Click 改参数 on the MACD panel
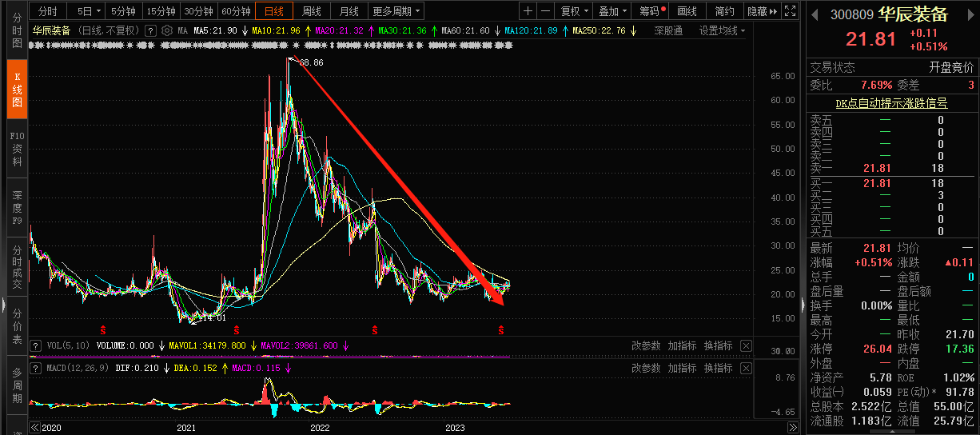980x435 pixels. (x=646, y=368)
